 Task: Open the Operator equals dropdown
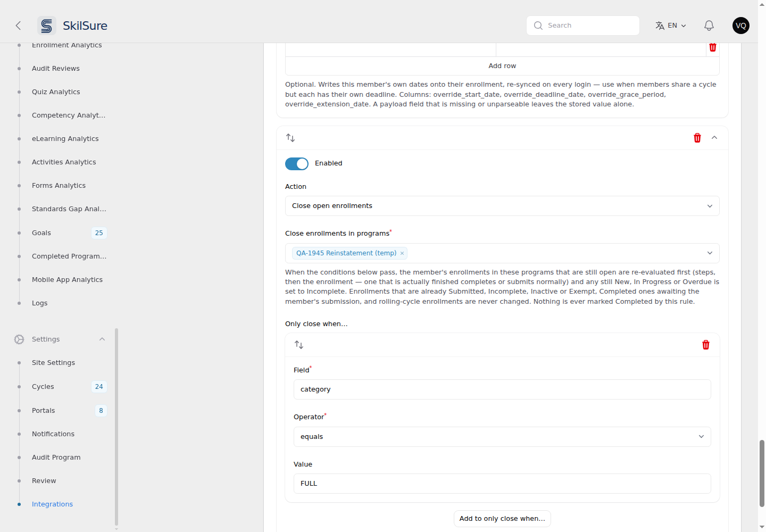click(x=502, y=437)
